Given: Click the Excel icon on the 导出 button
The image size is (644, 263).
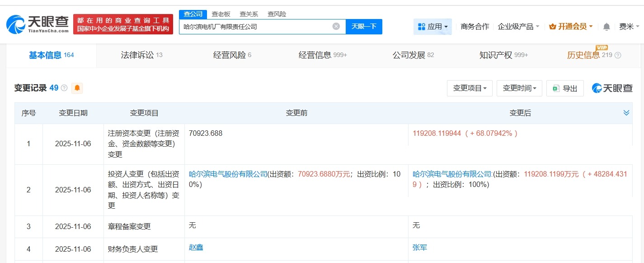Looking at the screenshot, I should coord(556,88).
